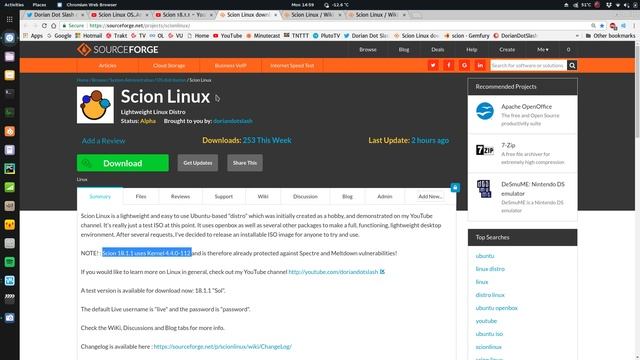Switch to the Files tab
The height and width of the screenshot is (360, 640).
pos(141,196)
